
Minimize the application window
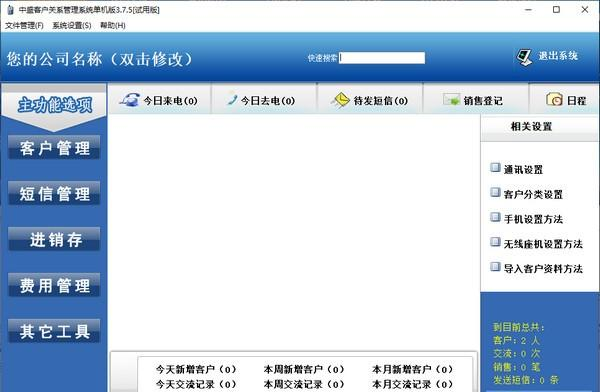click(528, 10)
